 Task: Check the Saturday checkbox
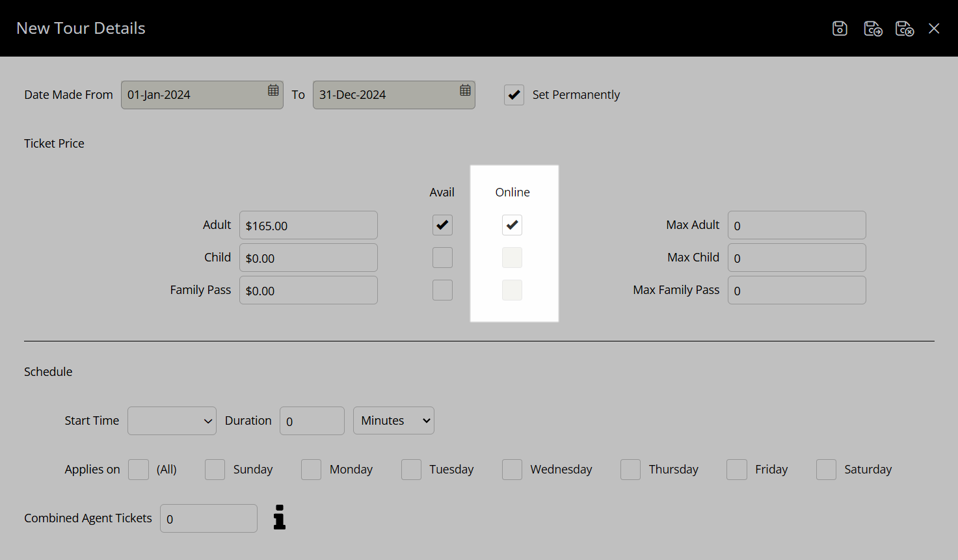[826, 470]
